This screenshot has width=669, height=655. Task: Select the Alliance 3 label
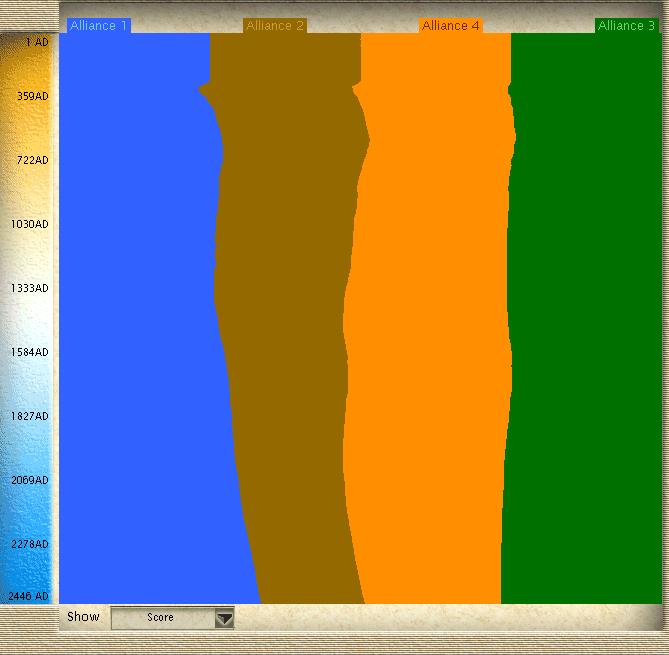[627, 26]
